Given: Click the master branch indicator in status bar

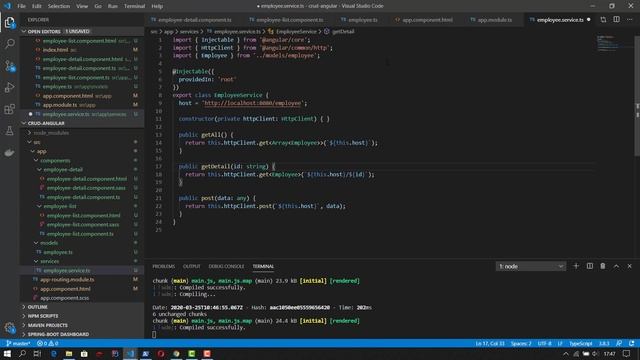Looking at the screenshot, I should pos(18,343).
